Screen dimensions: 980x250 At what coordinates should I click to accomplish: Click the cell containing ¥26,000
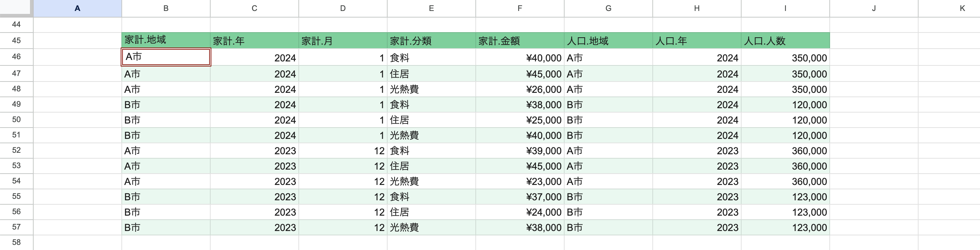pos(520,90)
